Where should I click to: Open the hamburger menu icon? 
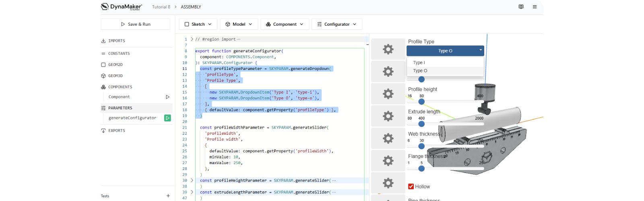(x=535, y=7)
